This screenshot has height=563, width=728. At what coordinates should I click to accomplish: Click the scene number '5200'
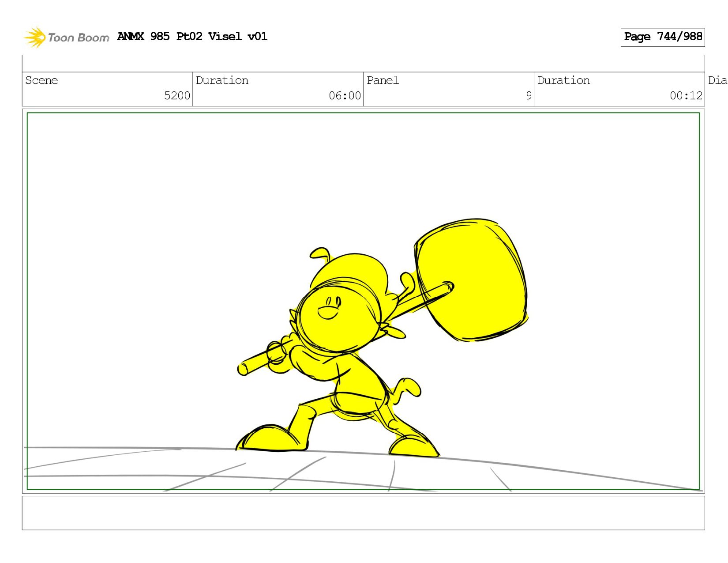pyautogui.click(x=177, y=96)
